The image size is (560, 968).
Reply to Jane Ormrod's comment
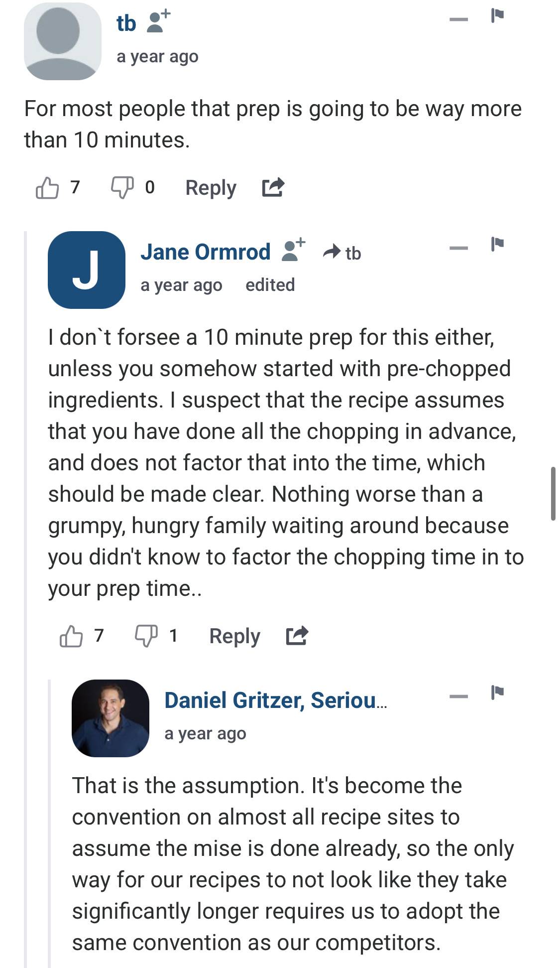tap(234, 636)
